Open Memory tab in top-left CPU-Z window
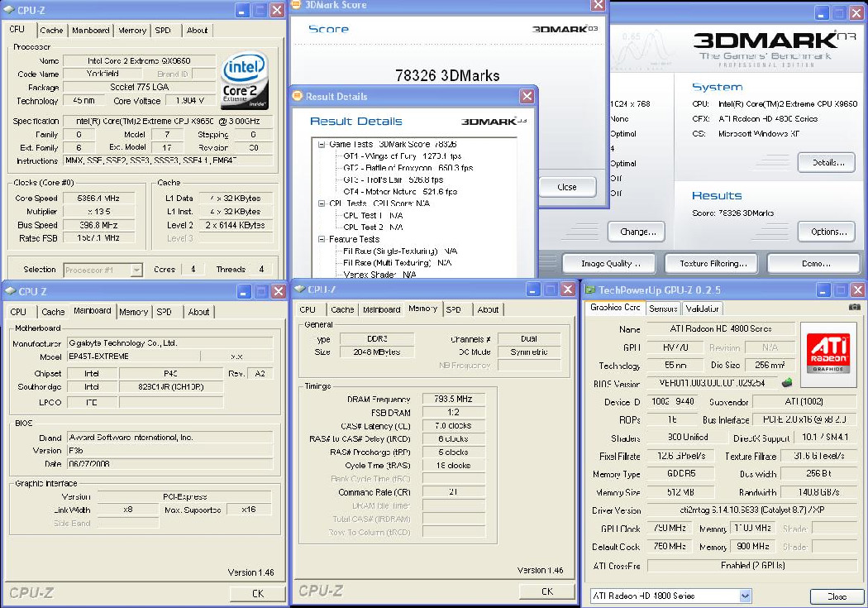Screen dimensions: 868x608 [x=132, y=31]
